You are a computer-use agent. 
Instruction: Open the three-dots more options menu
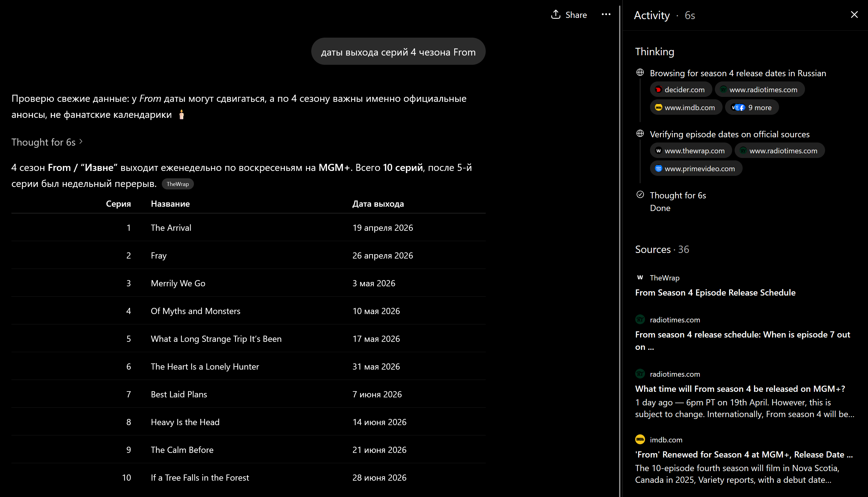coord(606,14)
